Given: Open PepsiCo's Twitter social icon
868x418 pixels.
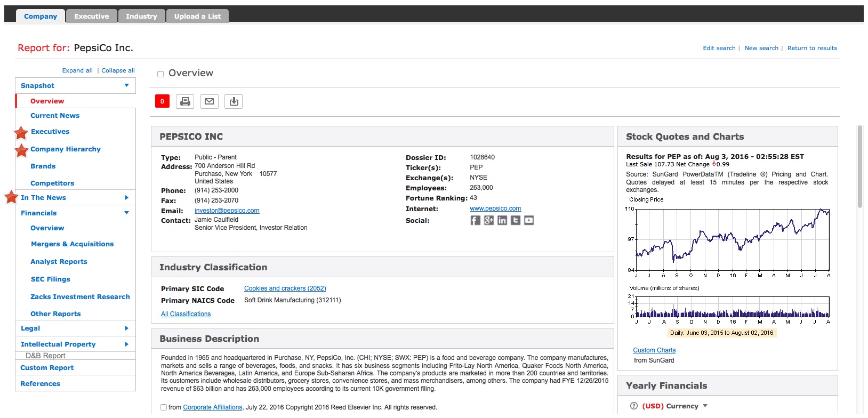Looking at the screenshot, I should pyautogui.click(x=515, y=220).
